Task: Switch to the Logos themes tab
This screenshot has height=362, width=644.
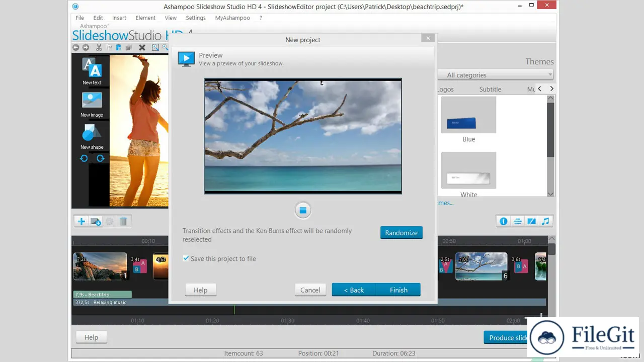Action: coord(446,89)
